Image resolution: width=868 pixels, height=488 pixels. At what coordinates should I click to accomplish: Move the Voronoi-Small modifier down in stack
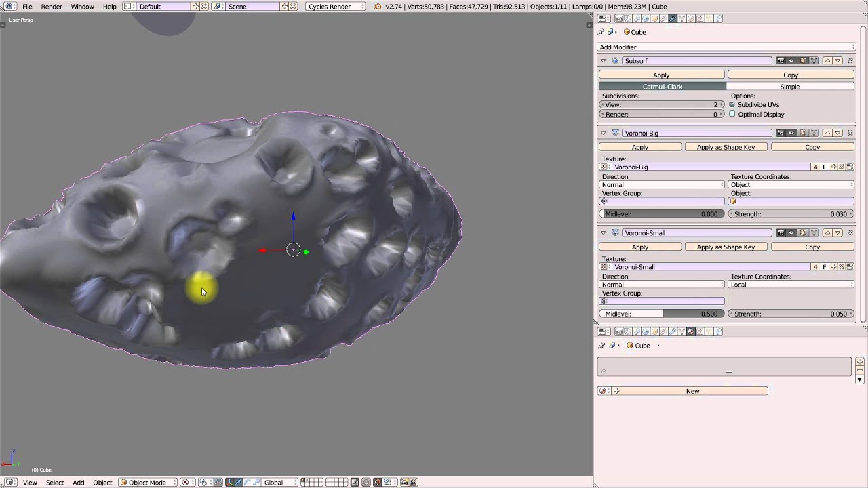pyautogui.click(x=838, y=232)
